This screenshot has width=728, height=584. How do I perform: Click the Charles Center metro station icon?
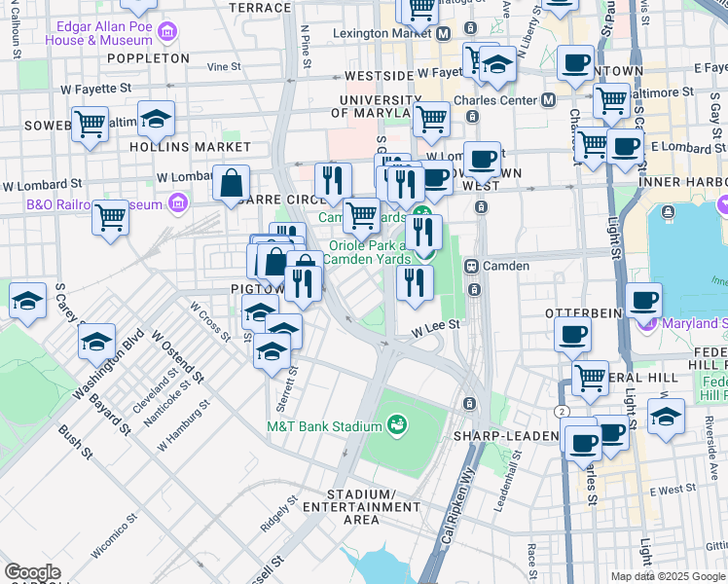tap(549, 100)
